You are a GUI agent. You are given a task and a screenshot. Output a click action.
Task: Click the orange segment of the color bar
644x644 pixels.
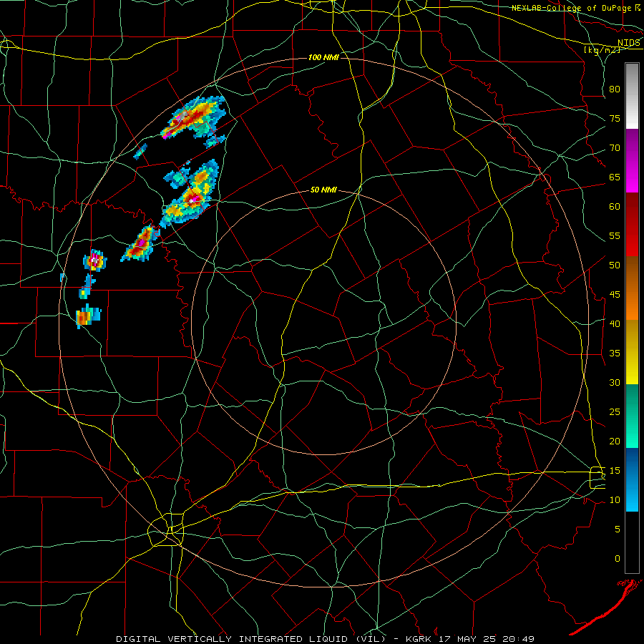[632, 288]
